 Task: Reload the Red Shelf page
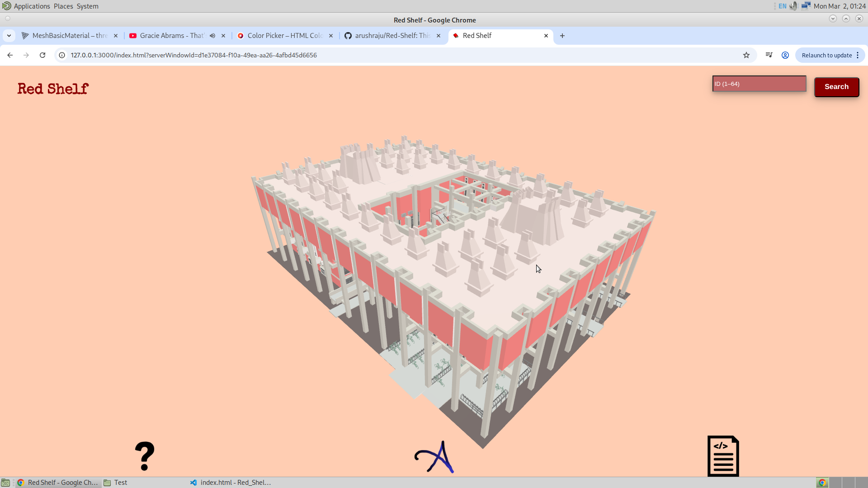tap(42, 55)
